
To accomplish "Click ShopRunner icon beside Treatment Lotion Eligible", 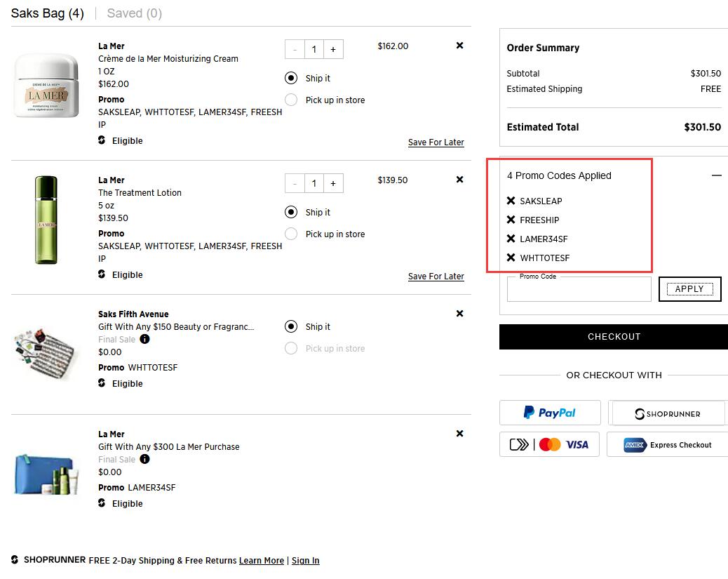I will [x=102, y=274].
